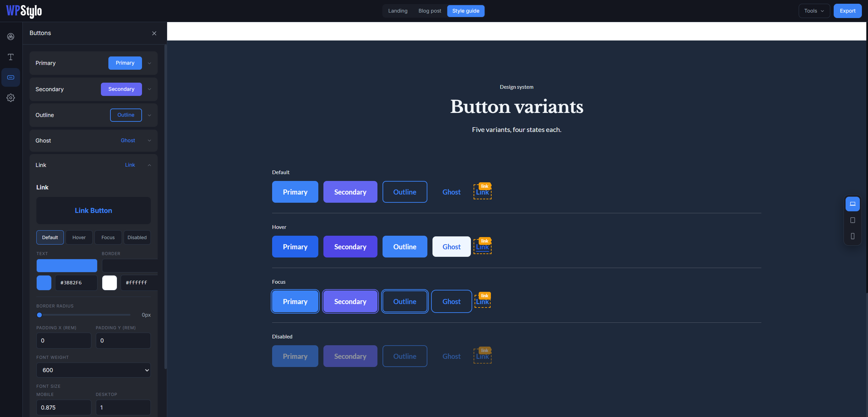Image resolution: width=868 pixels, height=417 pixels.
Task: Close the Buttons panel
Action: click(x=154, y=33)
